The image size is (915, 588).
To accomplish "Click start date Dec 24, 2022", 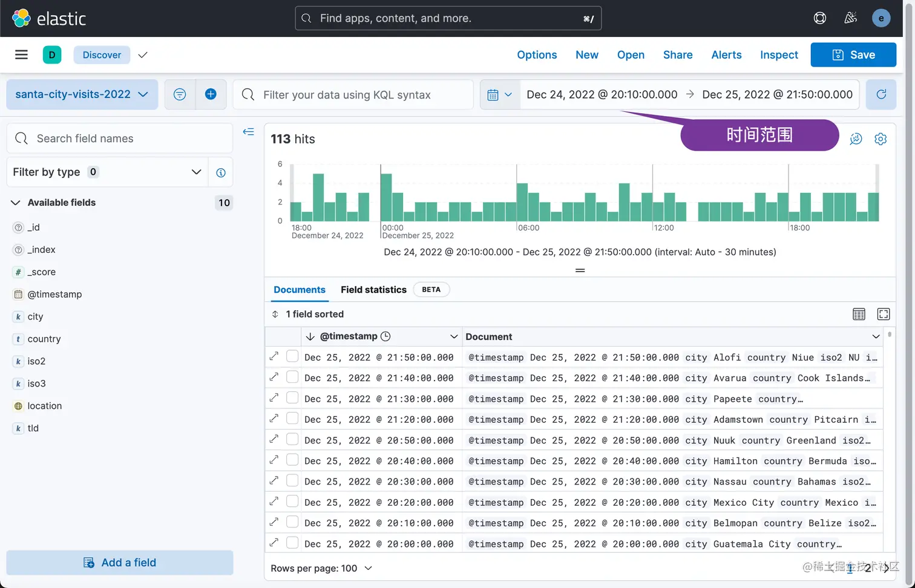I will pyautogui.click(x=602, y=94).
